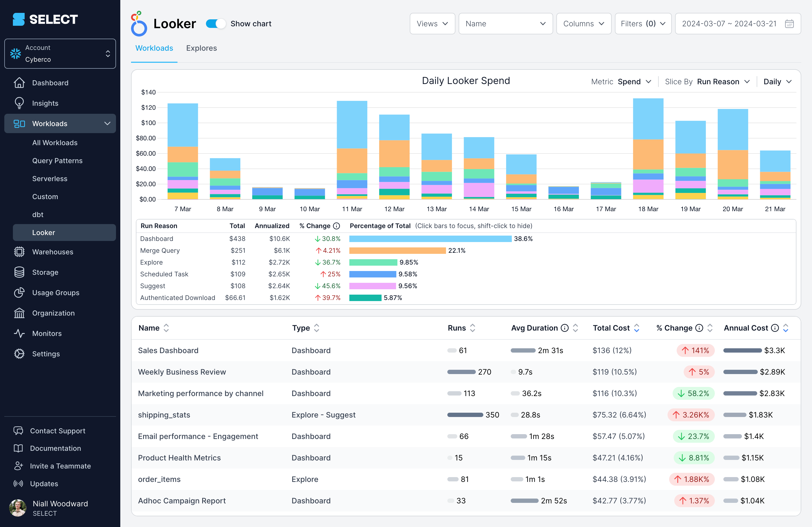Open the Filters (0) dropdown
812x527 pixels.
(x=643, y=24)
